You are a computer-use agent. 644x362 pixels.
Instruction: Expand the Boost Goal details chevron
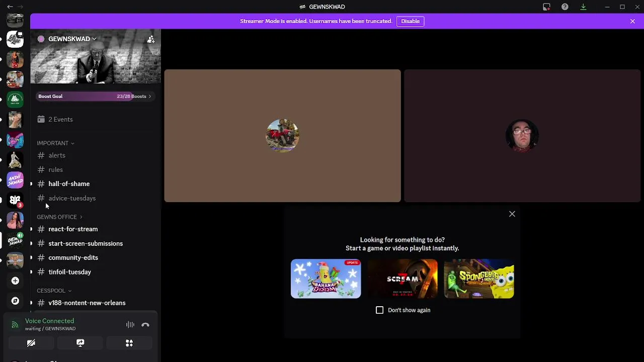click(149, 97)
